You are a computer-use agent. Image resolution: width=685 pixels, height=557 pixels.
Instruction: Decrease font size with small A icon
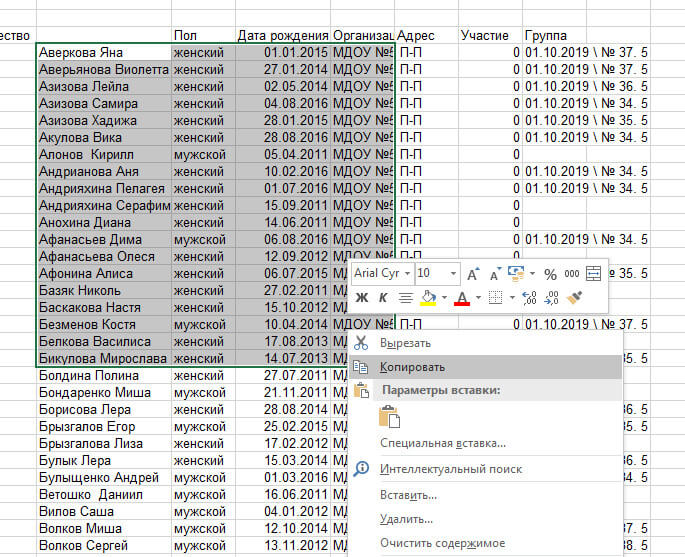pos(493,273)
